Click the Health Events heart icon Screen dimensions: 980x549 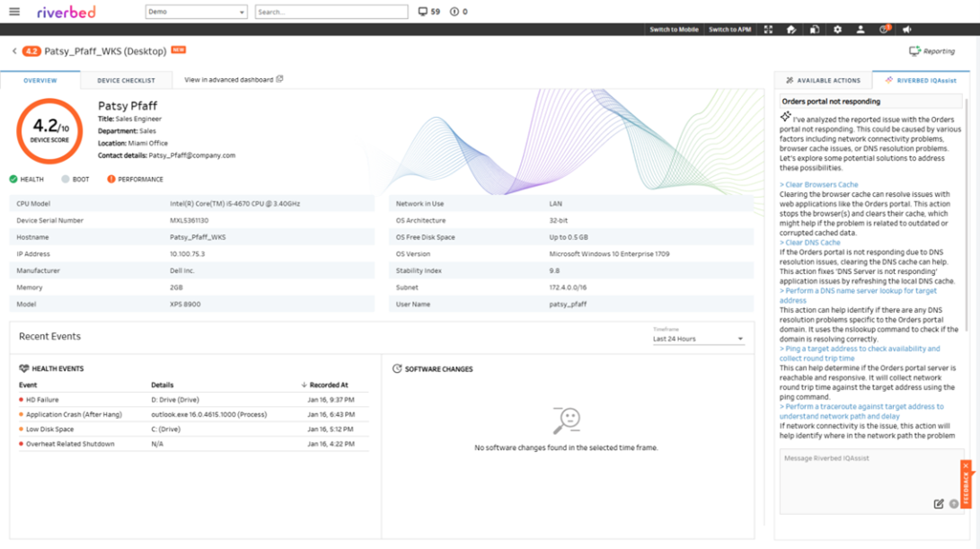tap(23, 368)
